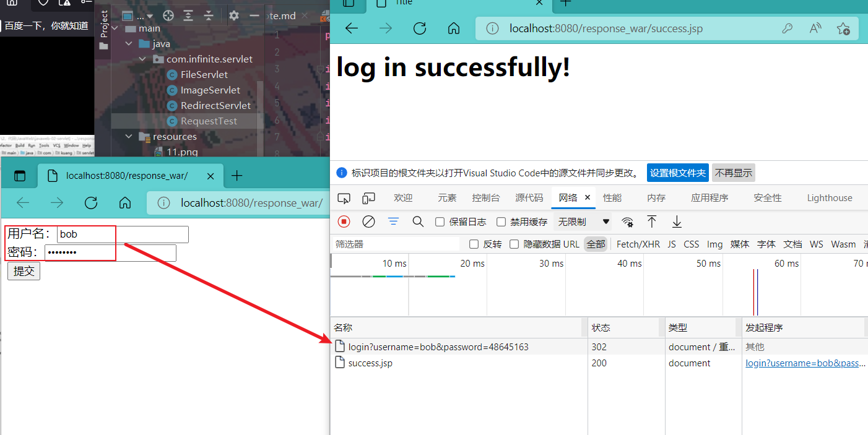Open network conditions wifi-gear icon
Viewport: 868px width, 435px height.
tap(628, 222)
